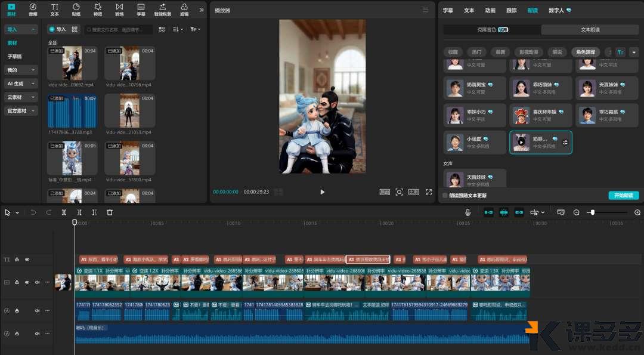Viewport: 644px width, 355px height.
Task: Open the 转场 transitions panel
Action: click(119, 10)
